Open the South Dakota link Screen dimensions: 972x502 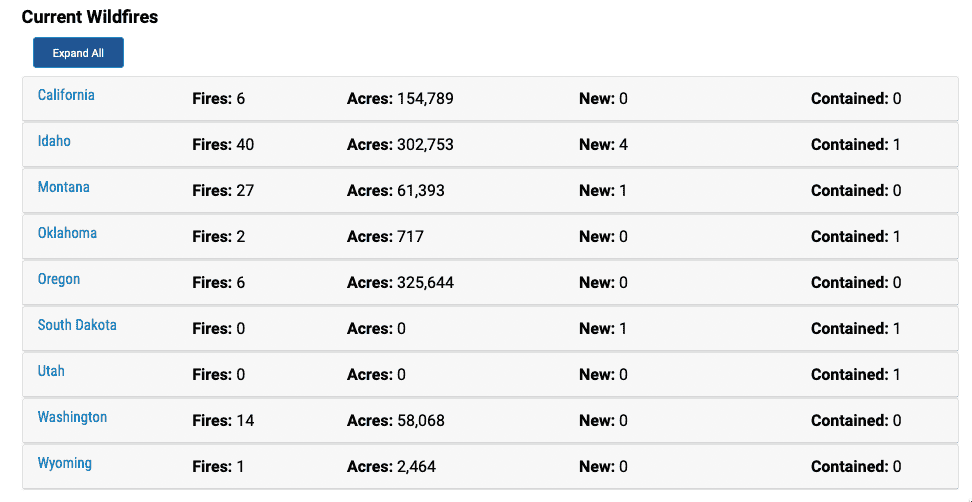pos(77,325)
